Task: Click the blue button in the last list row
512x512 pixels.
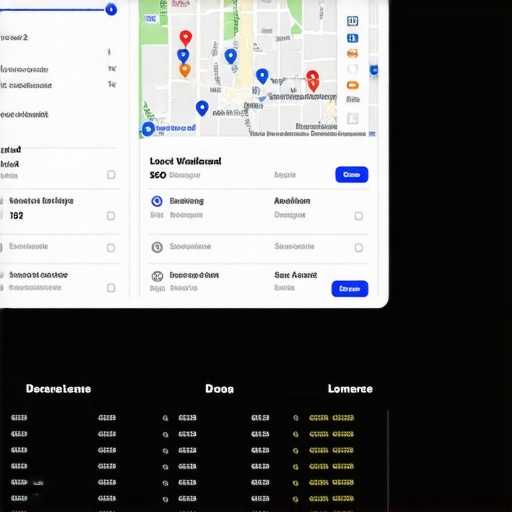Action: (x=350, y=289)
